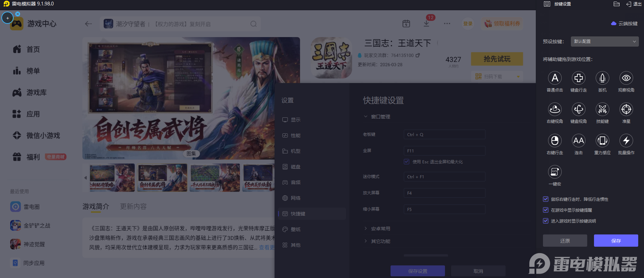Screen dimensions: 644x278
Task: Click the 登录 login button
Action: 468,23
